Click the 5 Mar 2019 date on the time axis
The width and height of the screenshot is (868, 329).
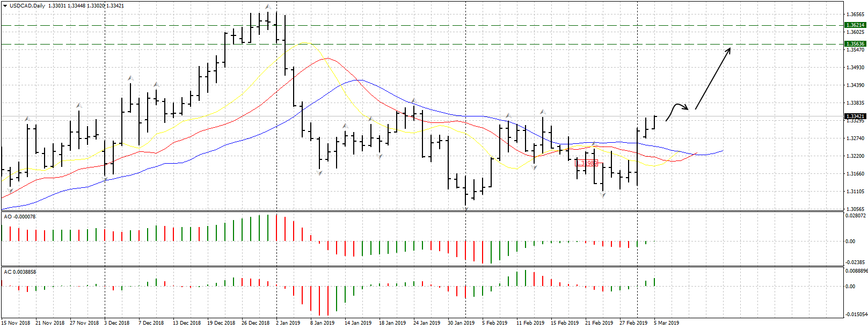666,323
